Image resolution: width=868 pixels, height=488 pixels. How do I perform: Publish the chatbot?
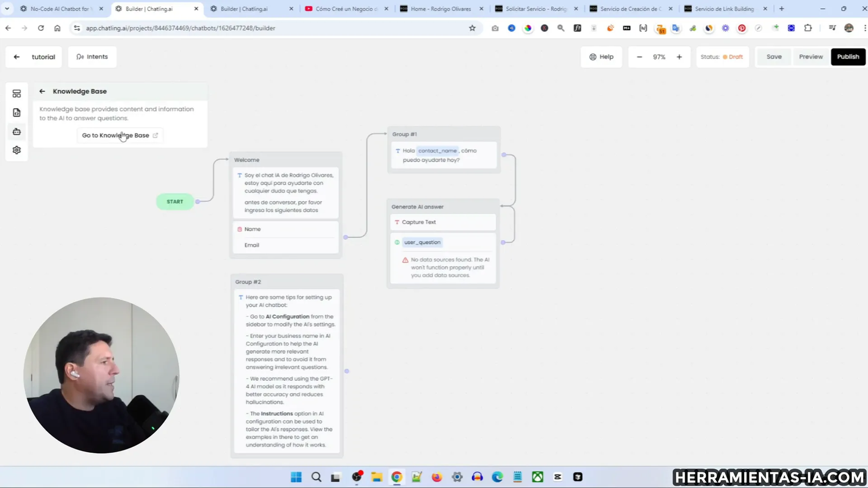point(848,56)
